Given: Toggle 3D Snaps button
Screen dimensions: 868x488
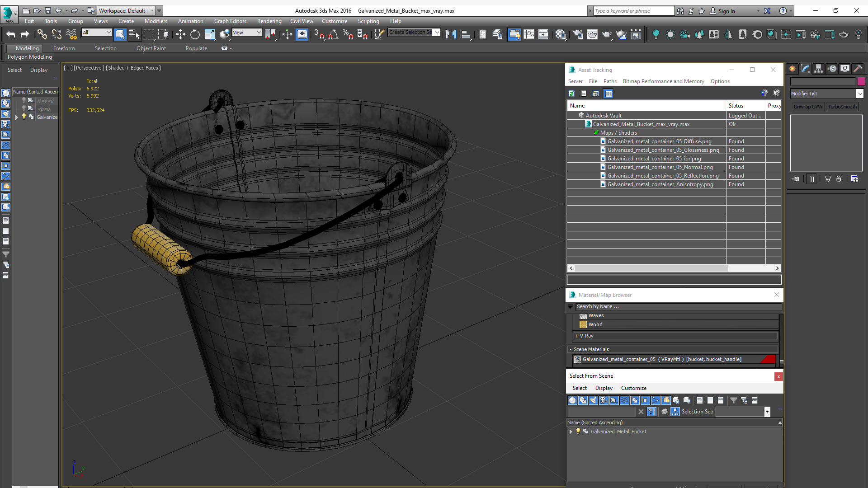Looking at the screenshot, I should (x=318, y=34).
